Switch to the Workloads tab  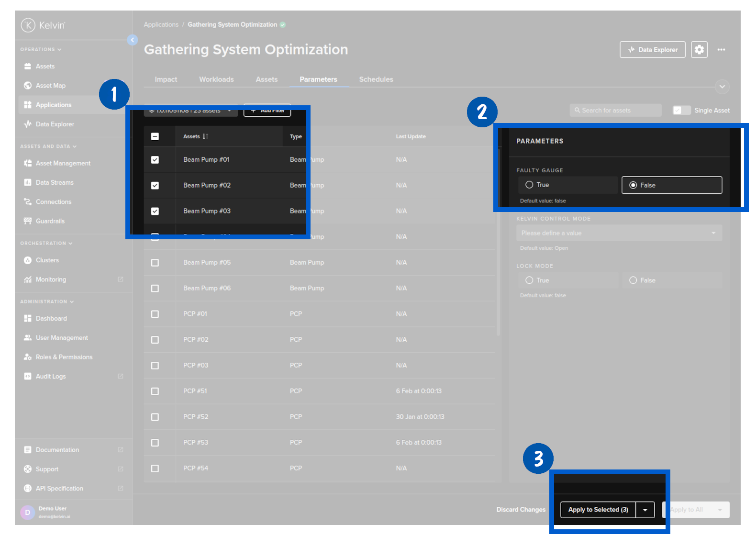[x=216, y=79]
